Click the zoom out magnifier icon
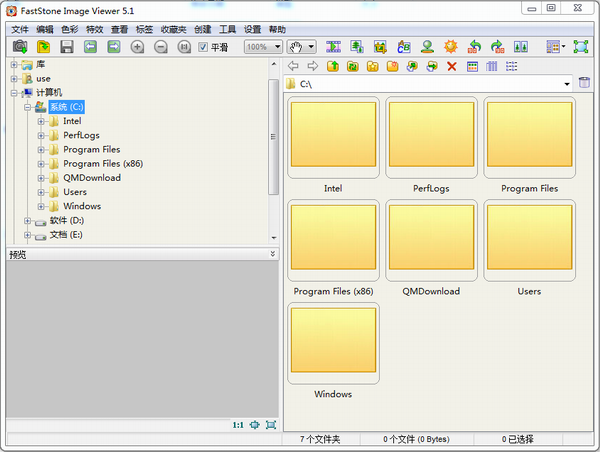This screenshot has width=600, height=452. tap(161, 47)
